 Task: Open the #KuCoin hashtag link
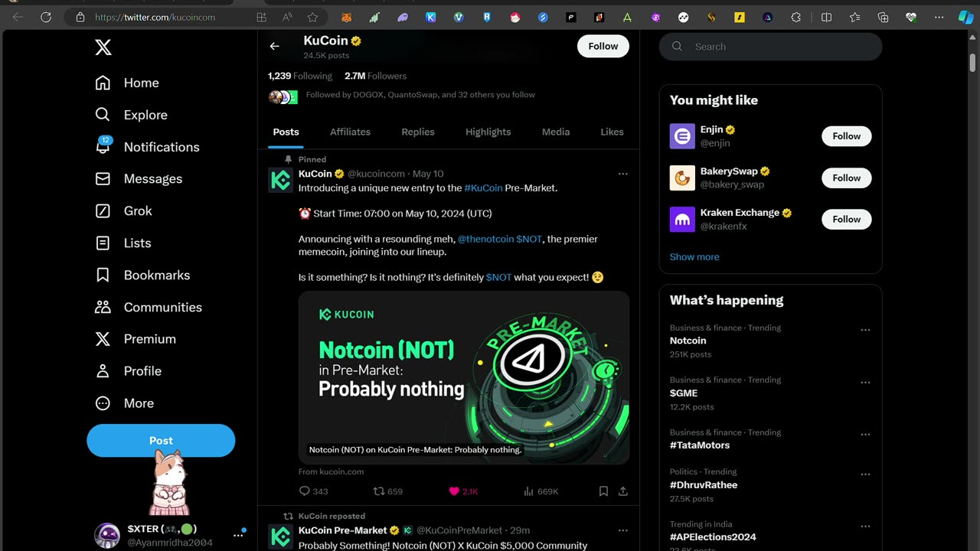483,188
